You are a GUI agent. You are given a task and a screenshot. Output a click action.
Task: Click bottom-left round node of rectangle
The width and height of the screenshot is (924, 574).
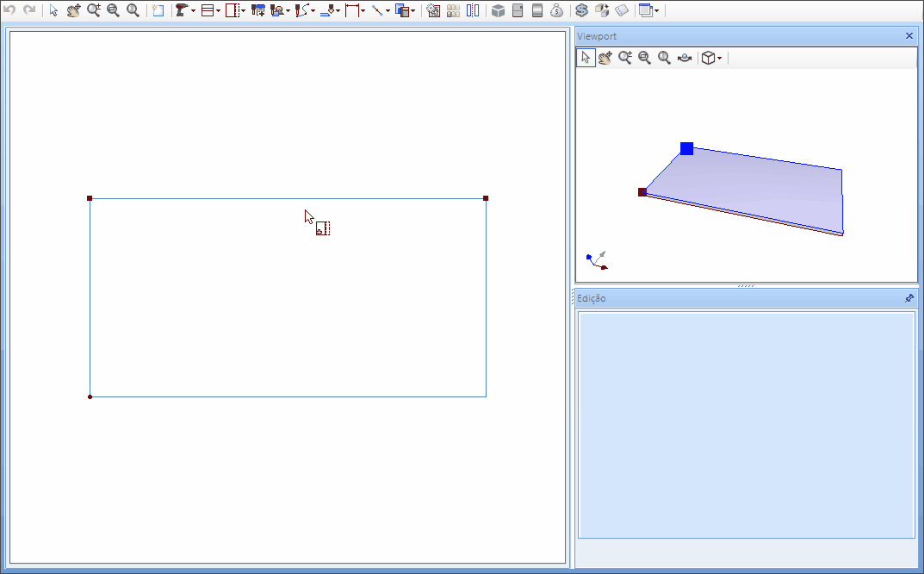(90, 397)
